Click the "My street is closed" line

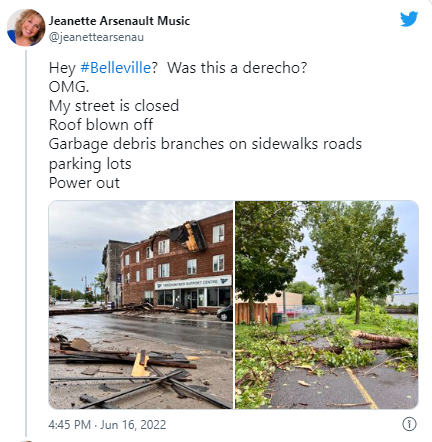[114, 106]
